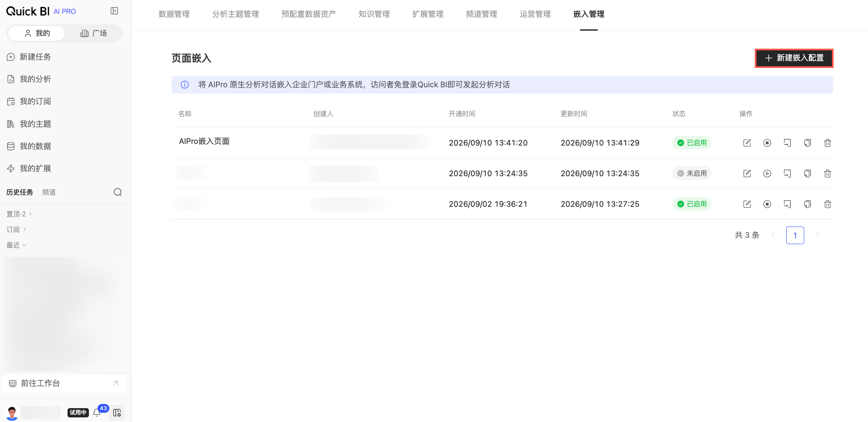Image resolution: width=868 pixels, height=422 pixels.
Task: Show the 历史任务 list tab
Action: tap(20, 192)
